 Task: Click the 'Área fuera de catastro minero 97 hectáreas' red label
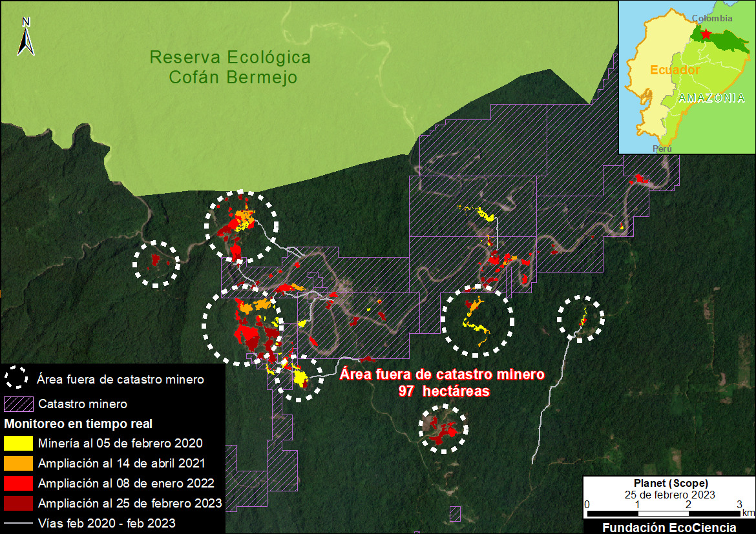point(442,383)
